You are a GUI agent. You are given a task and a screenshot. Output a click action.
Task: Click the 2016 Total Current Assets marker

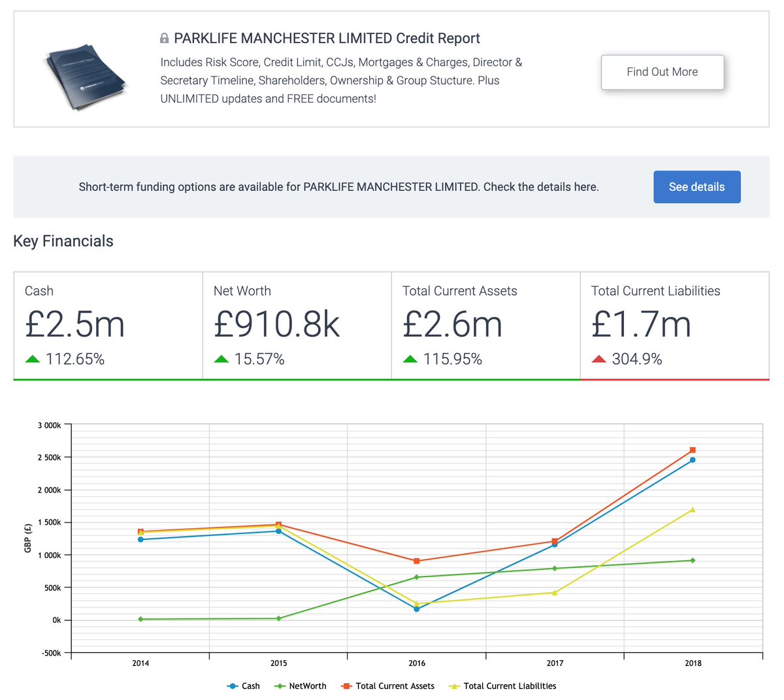(x=417, y=561)
